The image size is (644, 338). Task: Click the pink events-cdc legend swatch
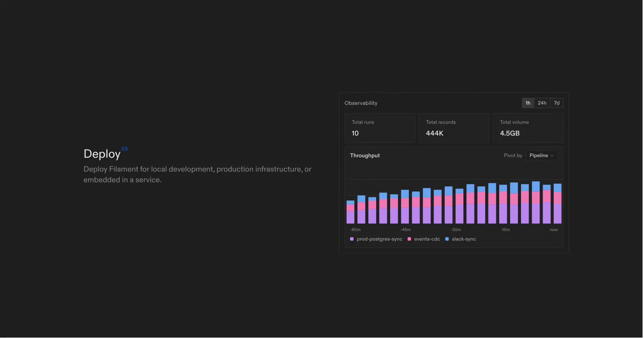409,239
